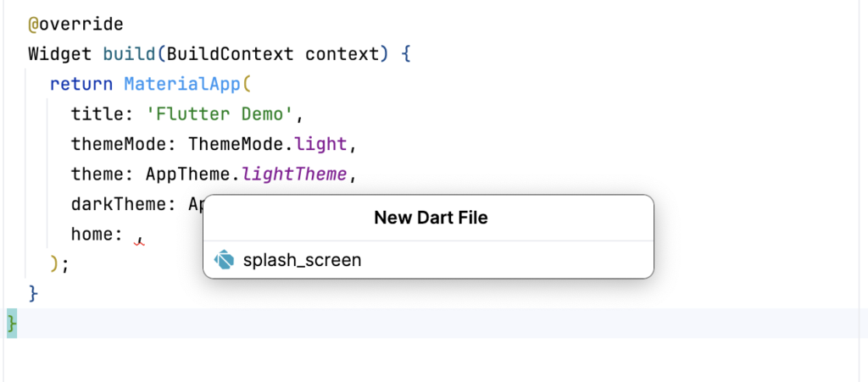Place cursor on the Widget return type
The height and width of the screenshot is (382, 868).
tap(59, 55)
